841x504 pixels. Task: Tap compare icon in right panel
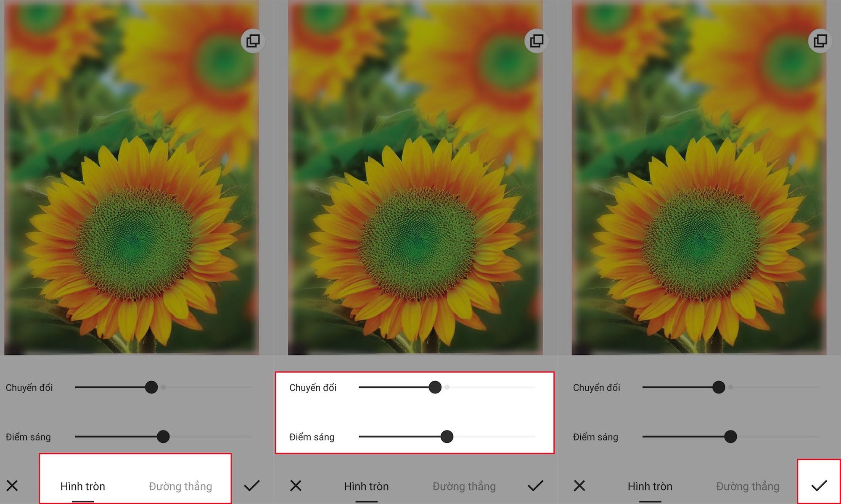(x=820, y=41)
